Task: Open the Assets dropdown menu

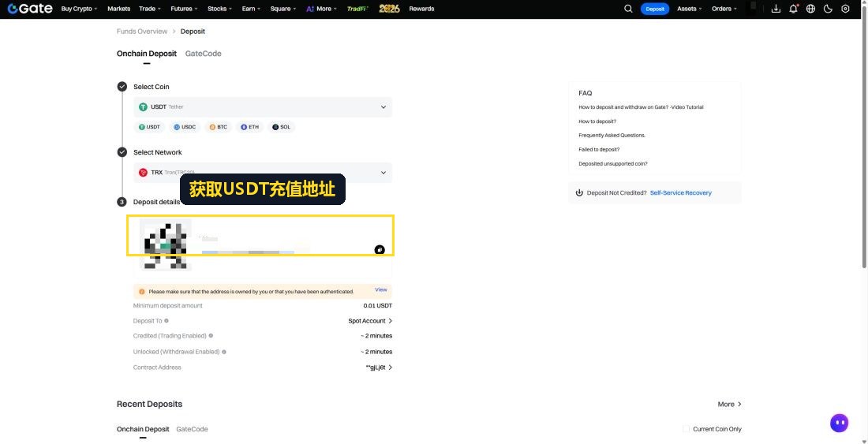Action: click(x=690, y=9)
